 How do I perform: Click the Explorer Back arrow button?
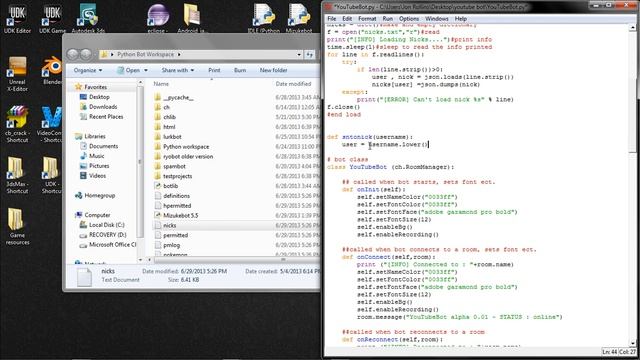click(73, 54)
